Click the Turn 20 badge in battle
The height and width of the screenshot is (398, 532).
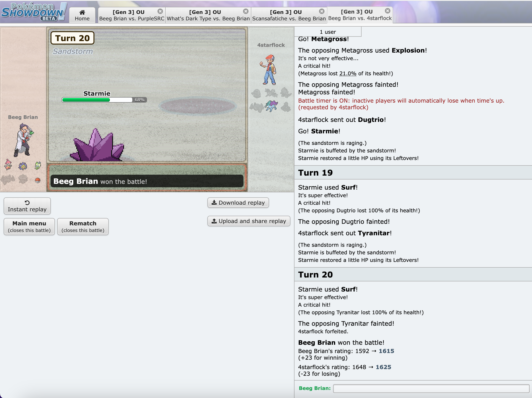[x=72, y=38]
